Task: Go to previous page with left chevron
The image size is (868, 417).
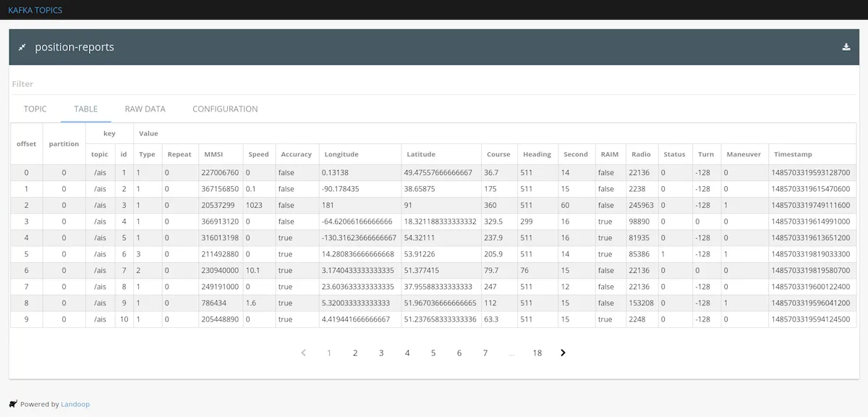Action: 303,353
